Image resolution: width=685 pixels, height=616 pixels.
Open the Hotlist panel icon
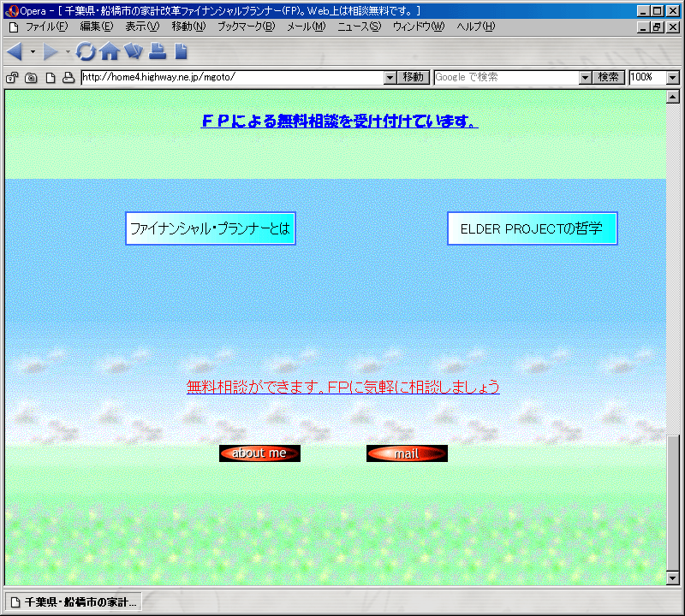coord(134,51)
